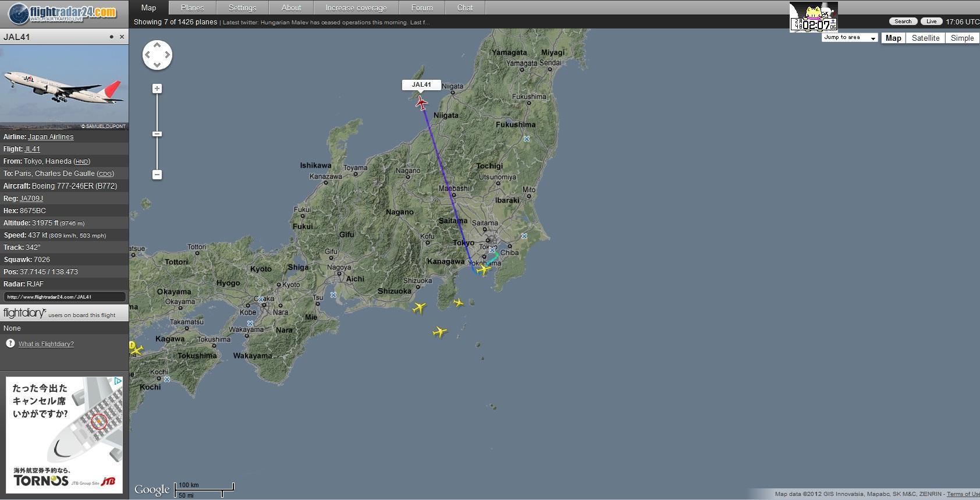Switch to the Map view type
The width and height of the screenshot is (980, 500).
[x=893, y=38]
